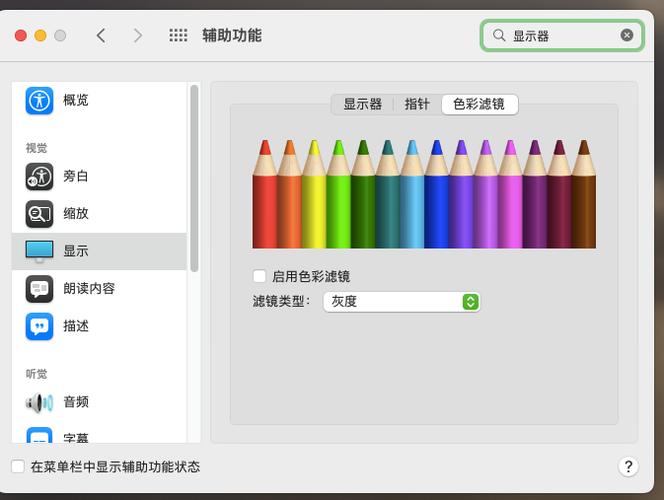Open the 朗读内容 spoken content icon

pyautogui.click(x=39, y=289)
